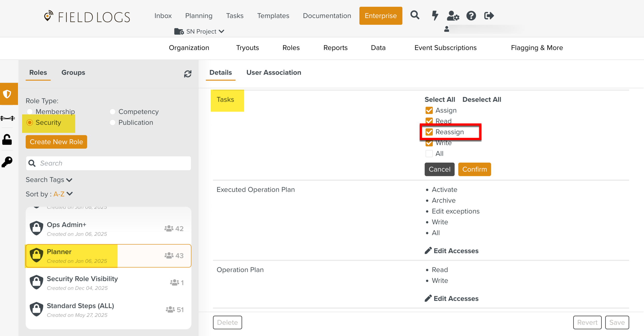Select the Competency role type
Screen dimensions: 644x336
tap(113, 112)
